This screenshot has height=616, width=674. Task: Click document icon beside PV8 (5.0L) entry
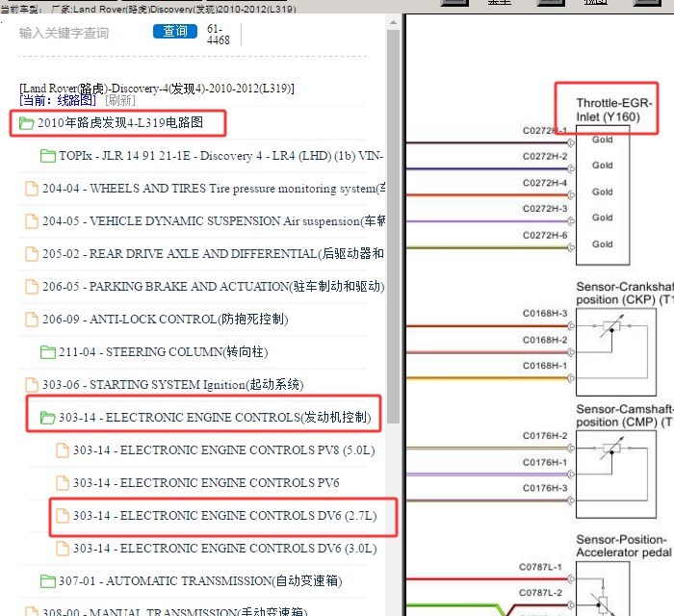coord(63,449)
